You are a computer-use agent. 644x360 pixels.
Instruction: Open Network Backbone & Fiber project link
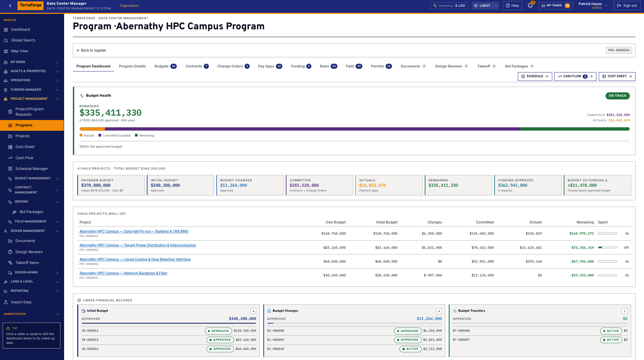[123, 273]
